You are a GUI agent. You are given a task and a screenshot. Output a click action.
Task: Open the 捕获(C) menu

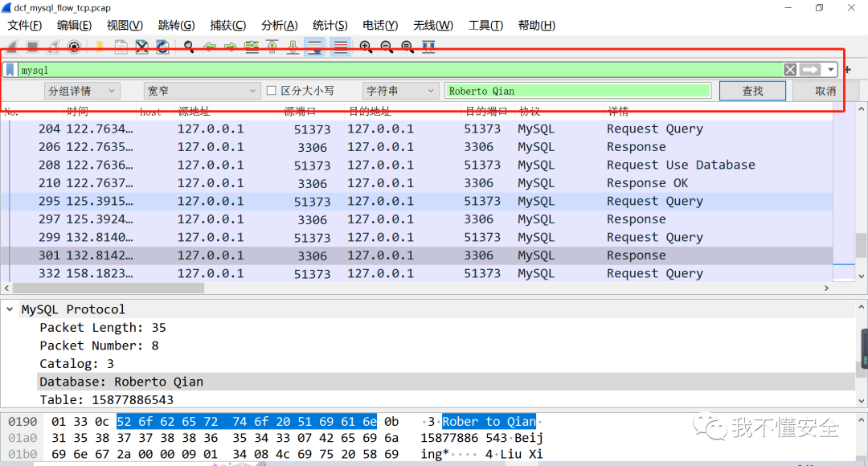(228, 25)
